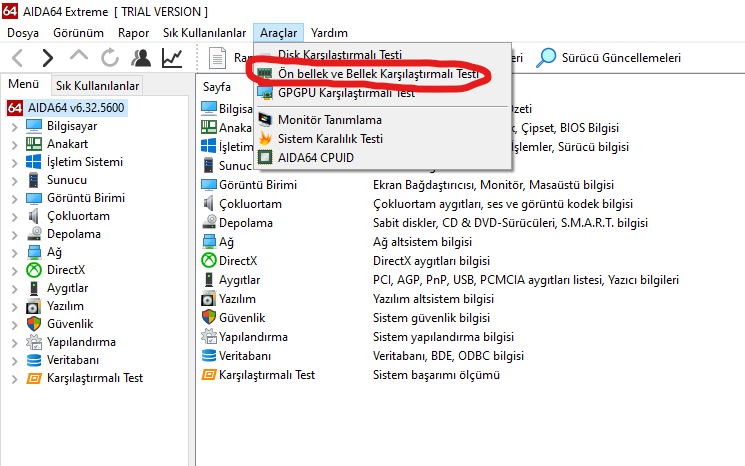This screenshot has width=745, height=466.
Task: Click the Veritabanı database icon in tree
Action: 34,360
